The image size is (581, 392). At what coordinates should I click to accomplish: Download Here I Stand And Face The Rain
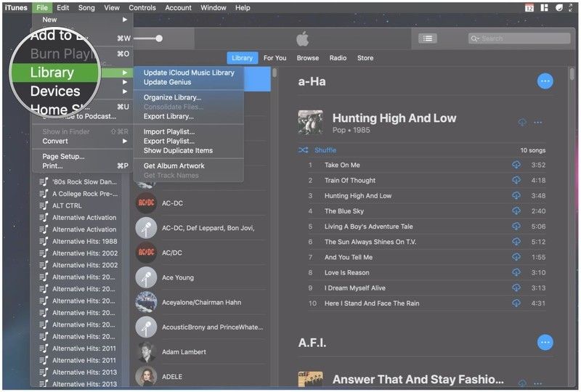tap(516, 303)
